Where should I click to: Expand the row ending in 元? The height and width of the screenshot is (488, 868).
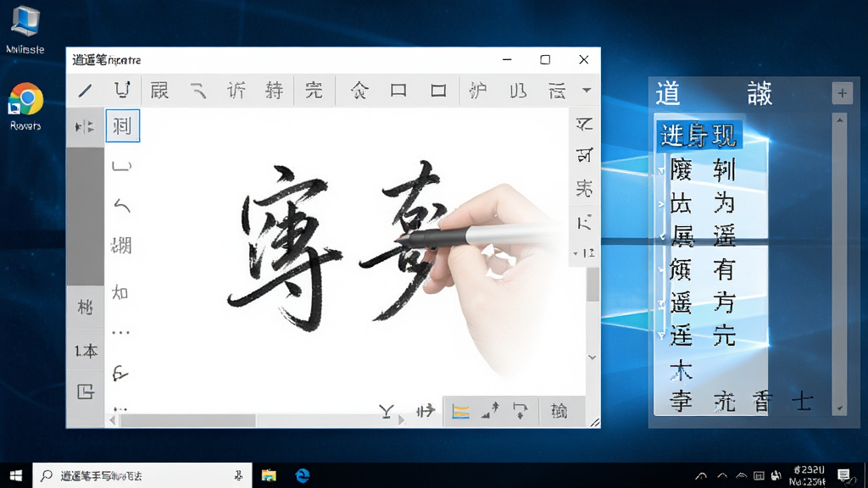coord(661,335)
